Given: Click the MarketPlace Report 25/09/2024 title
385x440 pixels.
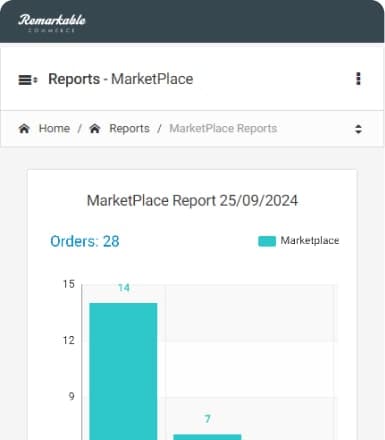Looking at the screenshot, I should point(192,201).
